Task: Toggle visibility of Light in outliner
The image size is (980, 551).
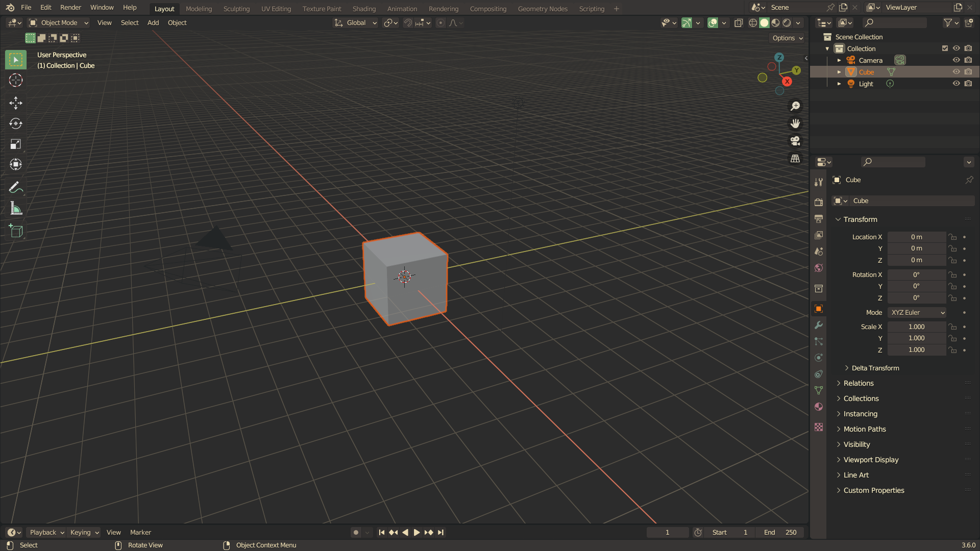Action: 956,83
